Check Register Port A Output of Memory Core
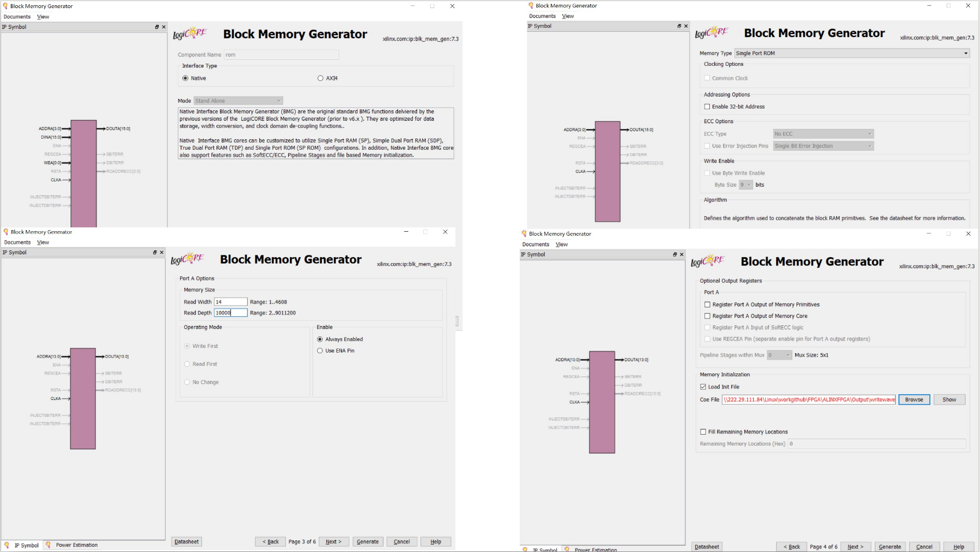The image size is (980, 552). (707, 316)
